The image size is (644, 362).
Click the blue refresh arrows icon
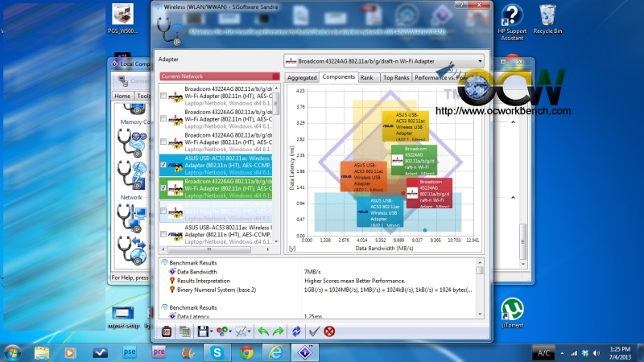tap(296, 331)
